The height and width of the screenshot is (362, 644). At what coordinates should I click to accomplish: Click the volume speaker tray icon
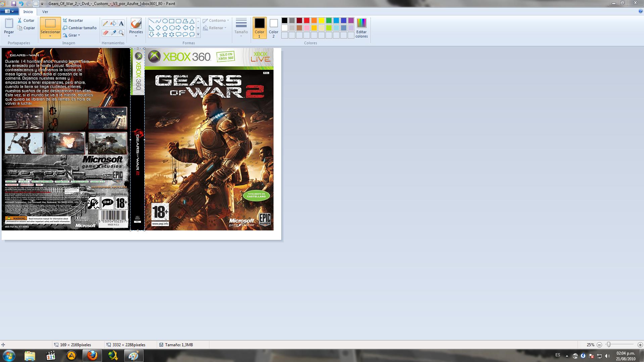pos(607,356)
